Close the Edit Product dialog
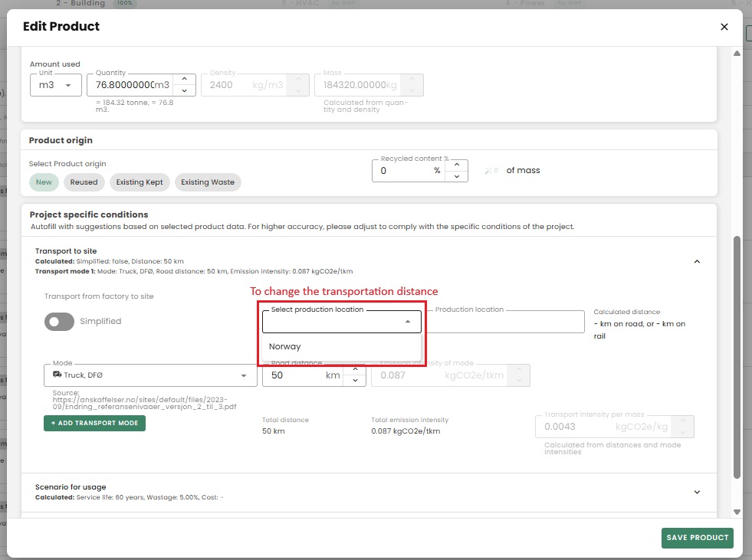Screen dimensions: 752x560 tap(724, 27)
